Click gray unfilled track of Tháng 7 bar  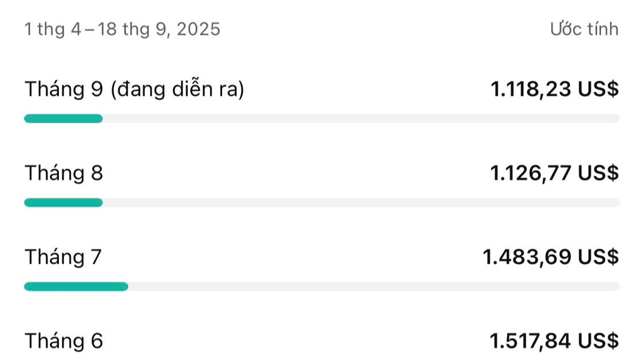(x=372, y=287)
